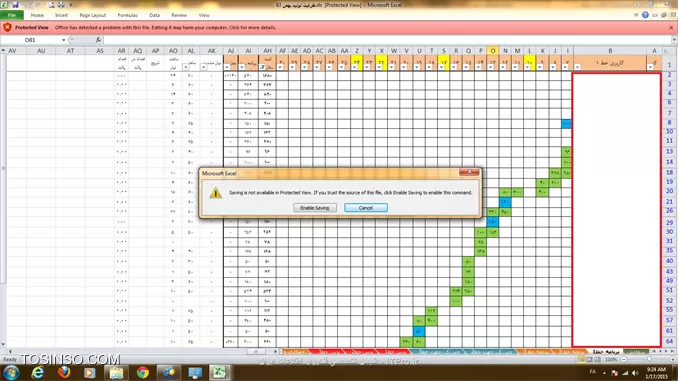The height and width of the screenshot is (381, 678).
Task: Open the filter dropdown in column AH header
Action: tap(262, 67)
